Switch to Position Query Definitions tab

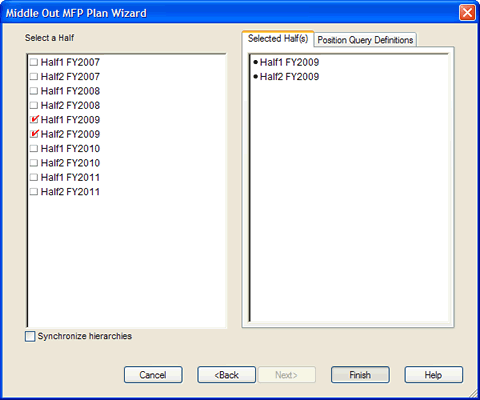[x=365, y=40]
